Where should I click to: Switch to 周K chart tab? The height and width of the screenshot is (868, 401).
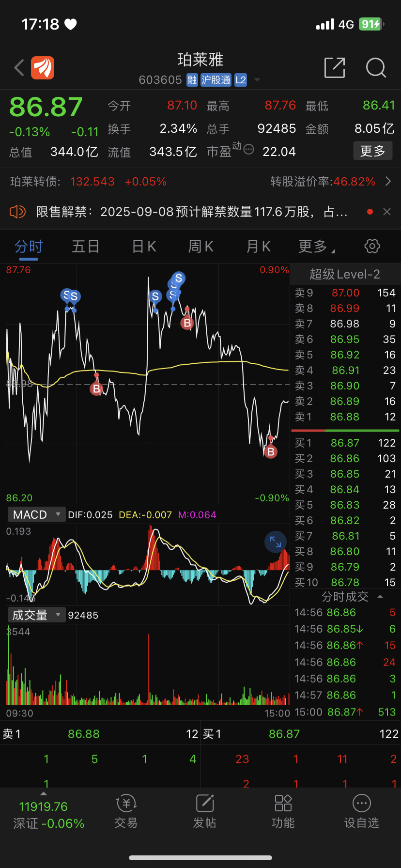pyautogui.click(x=201, y=247)
